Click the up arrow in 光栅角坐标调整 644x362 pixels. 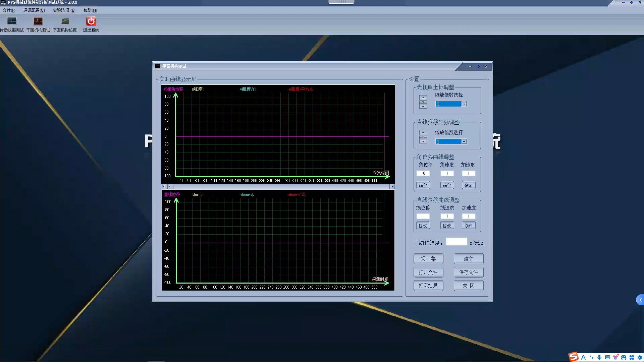click(x=423, y=98)
